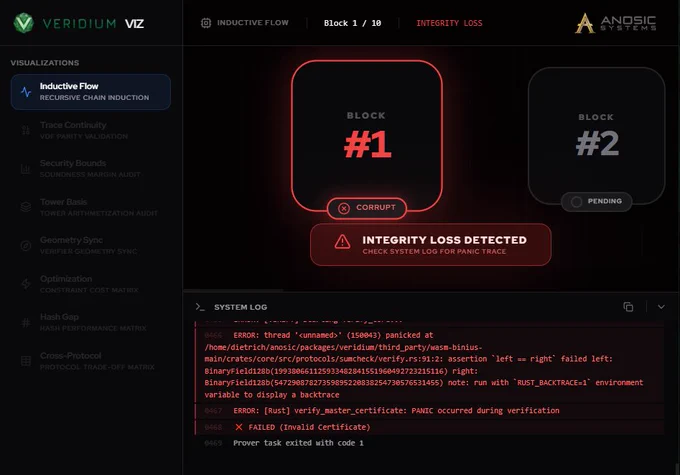Click the terminal prompt icon beside System Log
The height and width of the screenshot is (475, 680).
[x=200, y=307]
